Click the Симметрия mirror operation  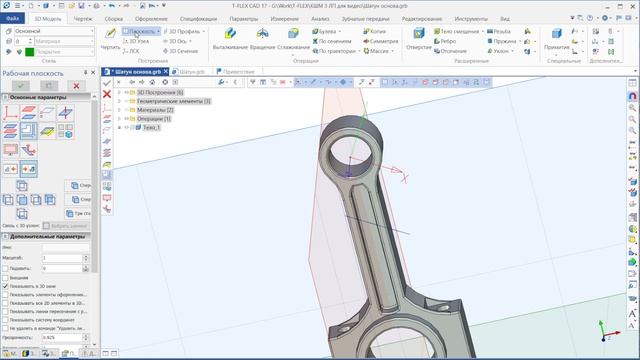coord(380,41)
